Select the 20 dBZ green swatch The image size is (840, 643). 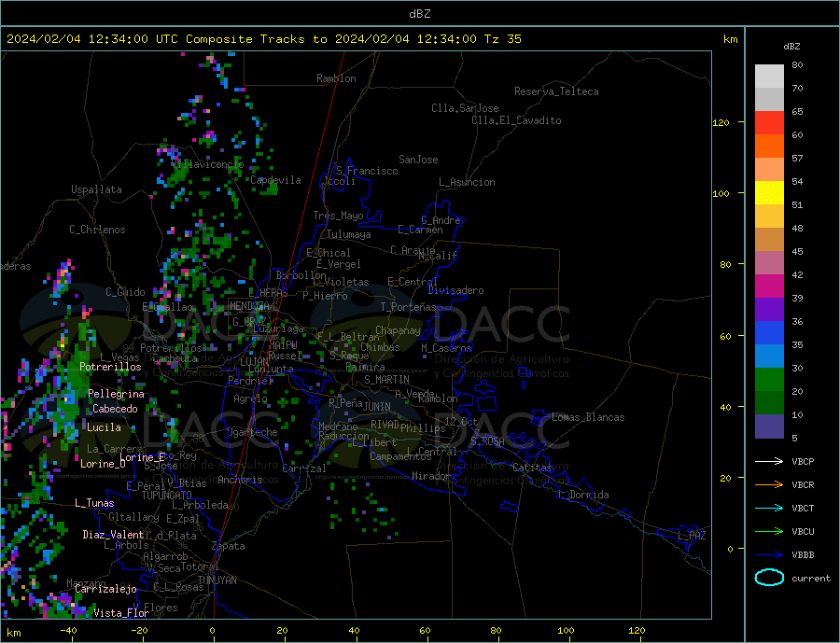769,380
